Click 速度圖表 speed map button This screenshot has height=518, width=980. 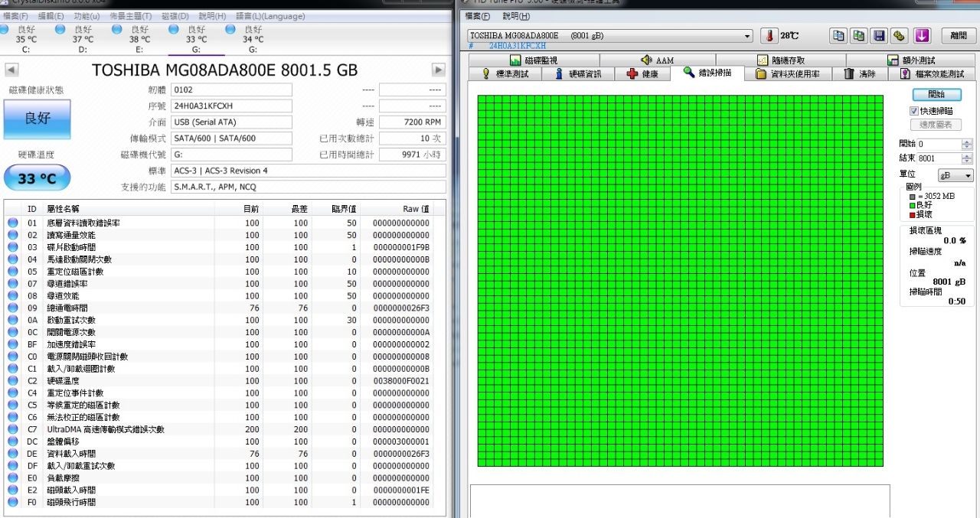(936, 125)
